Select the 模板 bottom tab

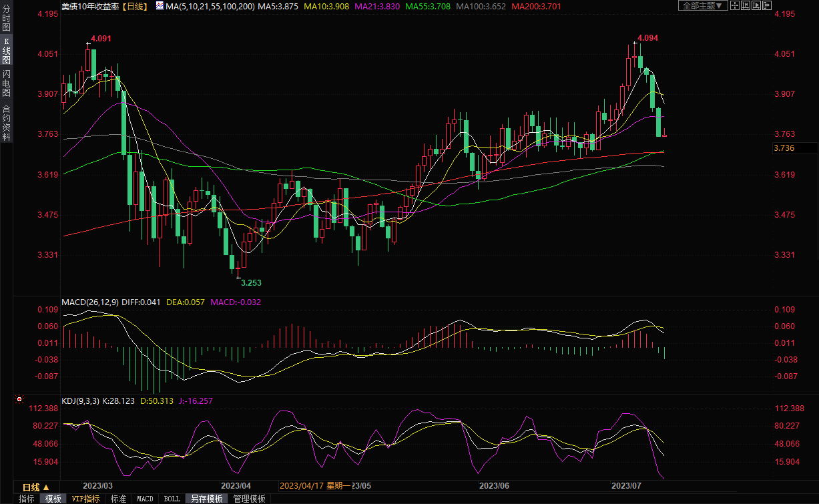coord(53,499)
